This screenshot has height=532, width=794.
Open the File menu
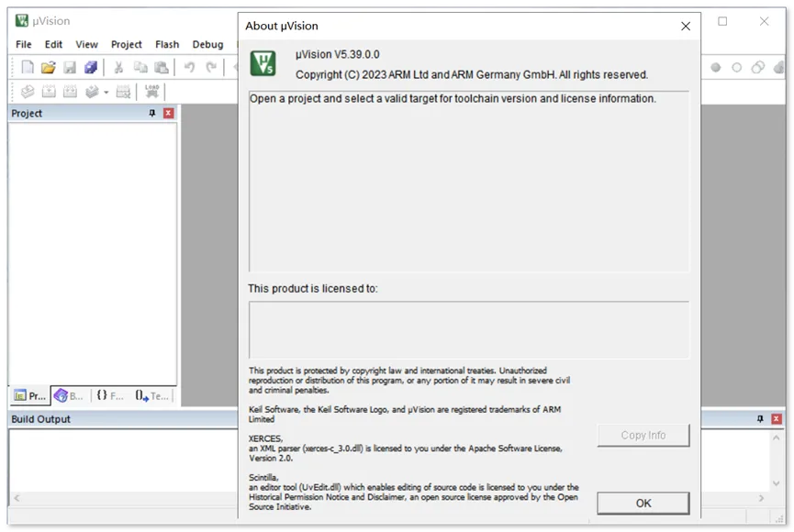[24, 45]
